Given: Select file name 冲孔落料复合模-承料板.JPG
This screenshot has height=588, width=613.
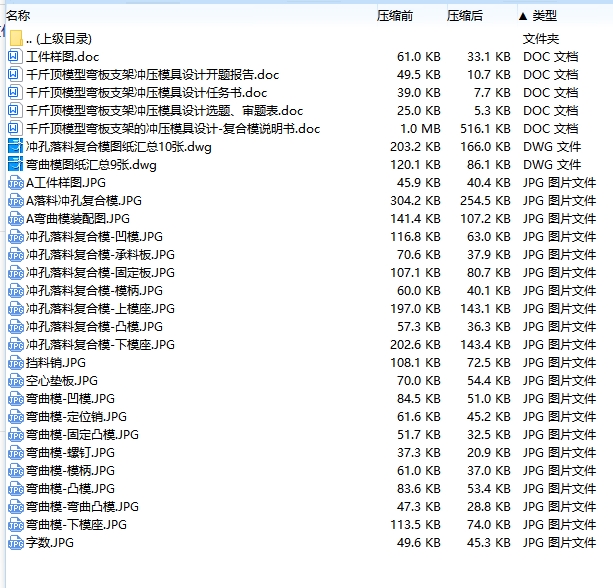Looking at the screenshot, I should click(100, 255).
